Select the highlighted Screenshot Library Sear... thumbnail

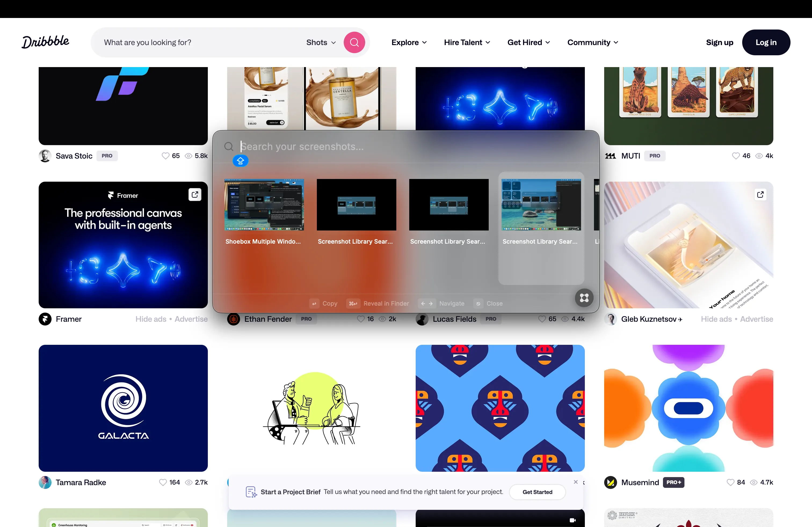pos(541,204)
